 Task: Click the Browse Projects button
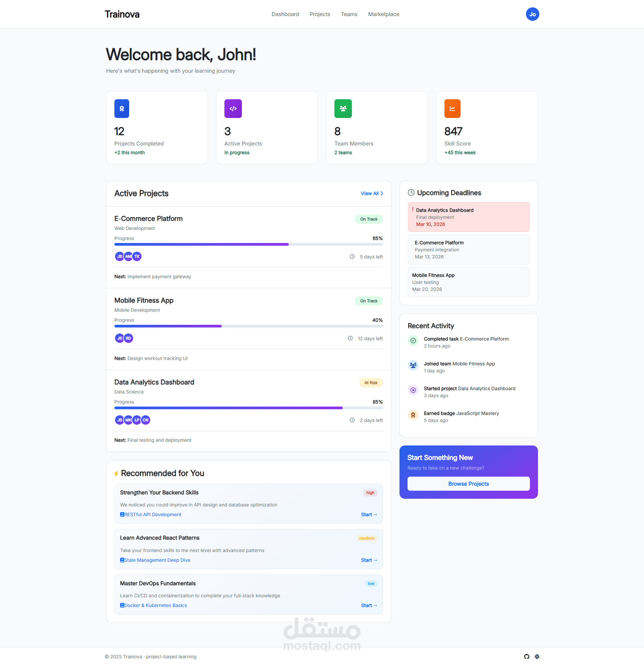(468, 484)
